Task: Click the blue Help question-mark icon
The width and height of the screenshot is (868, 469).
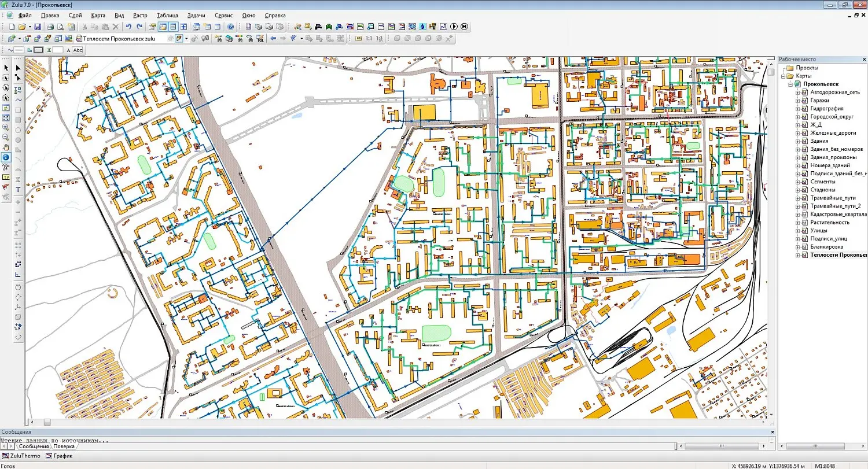Action: [x=231, y=27]
